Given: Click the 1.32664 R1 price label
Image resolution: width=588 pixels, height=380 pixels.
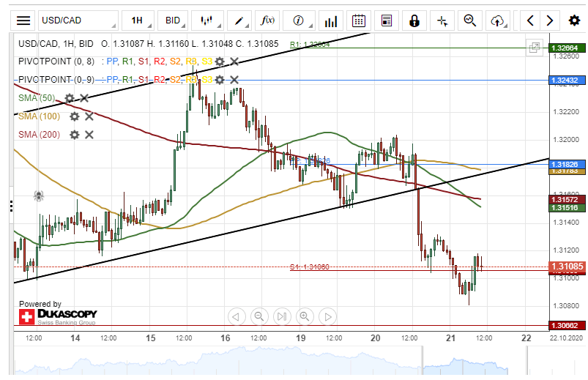Looking at the screenshot, I should click(567, 48).
